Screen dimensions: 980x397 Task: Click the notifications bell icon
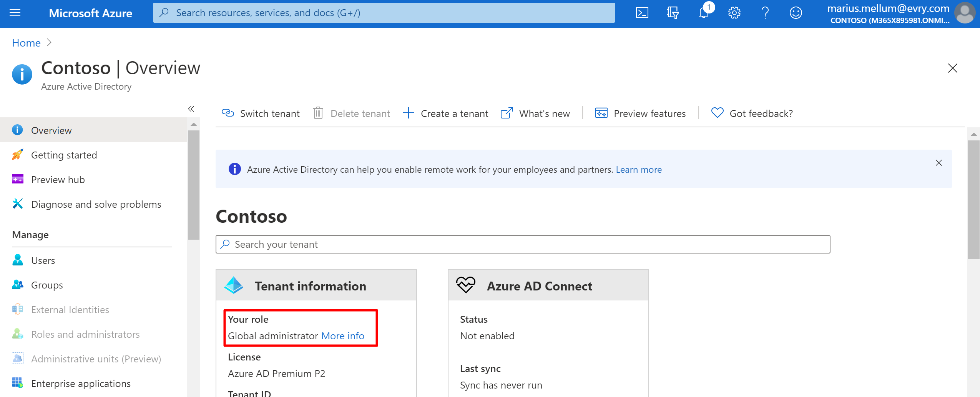(703, 12)
